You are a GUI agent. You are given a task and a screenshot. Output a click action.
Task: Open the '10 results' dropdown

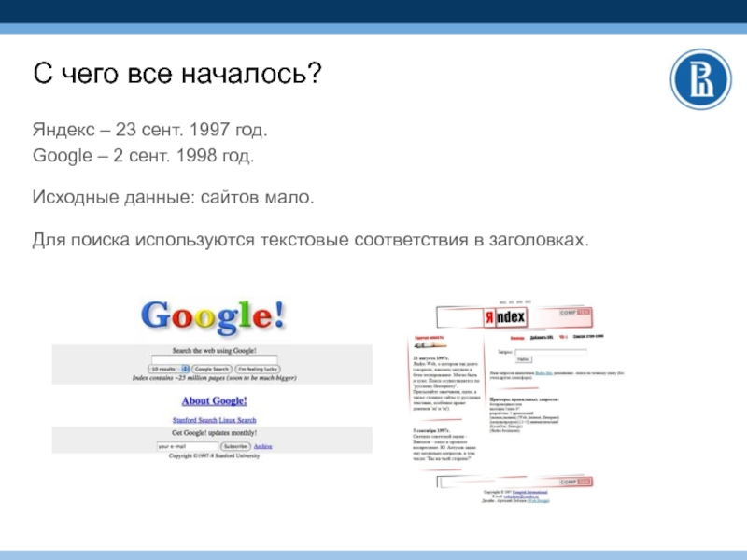point(169,369)
